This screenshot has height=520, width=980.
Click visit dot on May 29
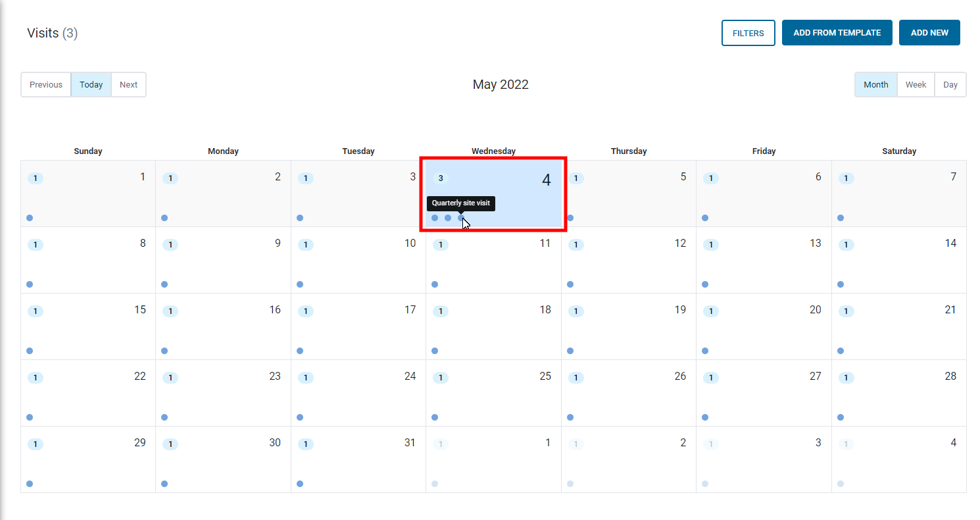pos(30,484)
